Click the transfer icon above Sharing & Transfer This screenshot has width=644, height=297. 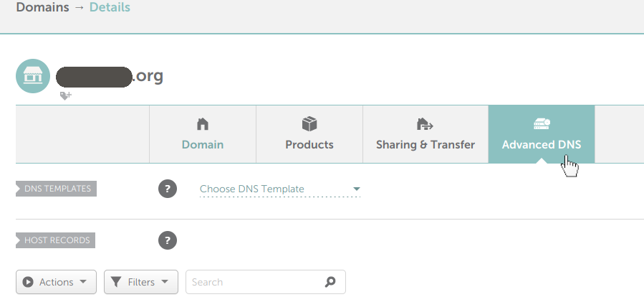point(425,124)
